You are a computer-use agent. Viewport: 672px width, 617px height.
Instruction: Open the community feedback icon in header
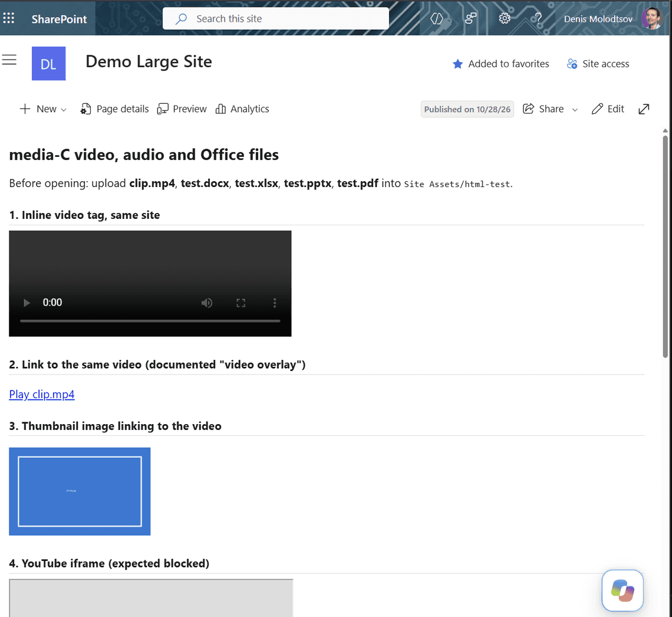click(x=470, y=18)
